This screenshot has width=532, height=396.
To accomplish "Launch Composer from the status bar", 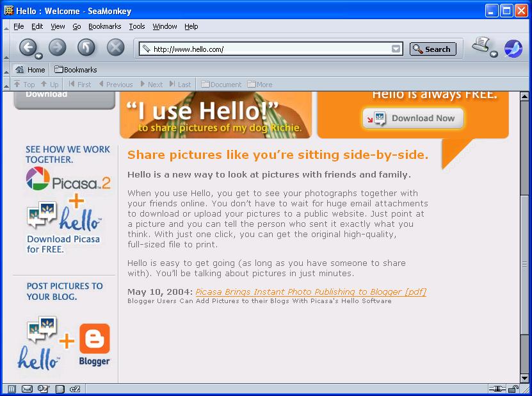I will [x=44, y=389].
